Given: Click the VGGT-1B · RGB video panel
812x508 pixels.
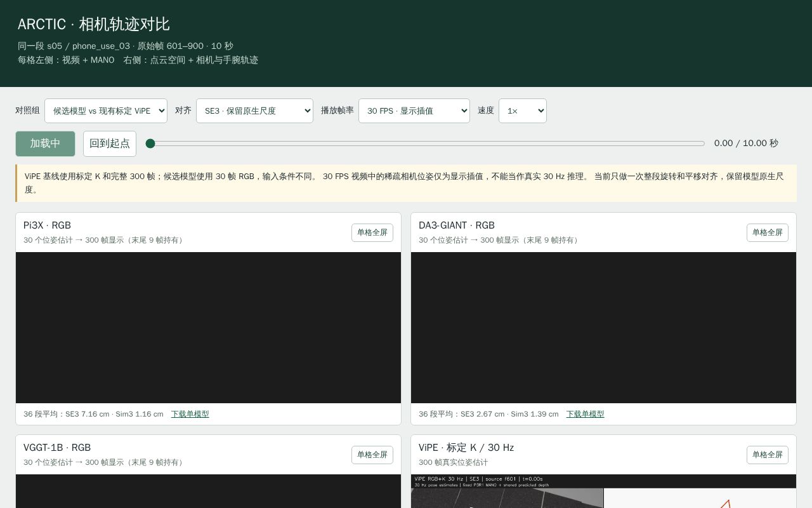Looking at the screenshot, I should click(x=208, y=491).
